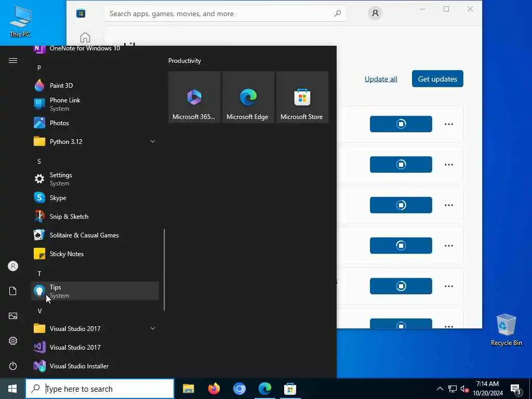Launch Visual Studio 2017 app
The height and width of the screenshot is (399, 532).
(95, 347)
